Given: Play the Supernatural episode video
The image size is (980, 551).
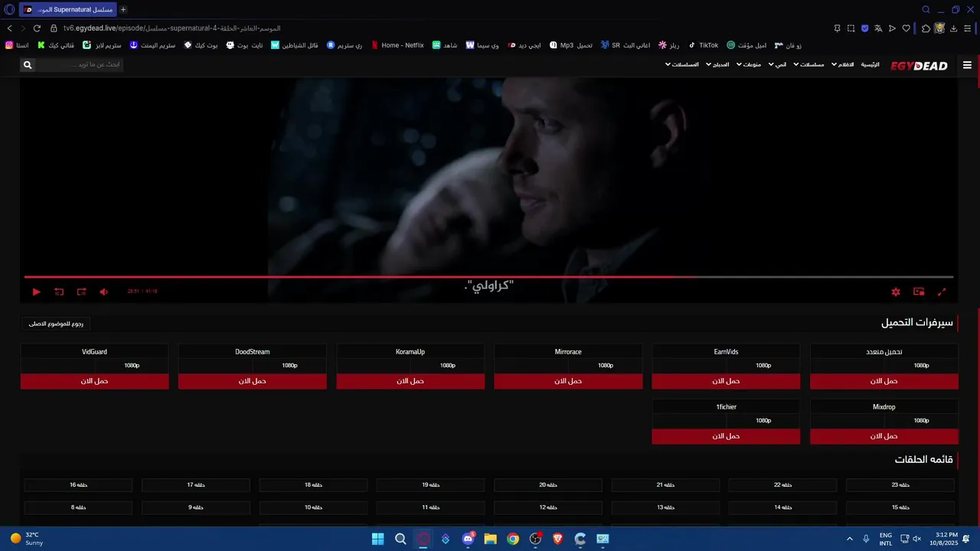Looking at the screenshot, I should 36,292.
